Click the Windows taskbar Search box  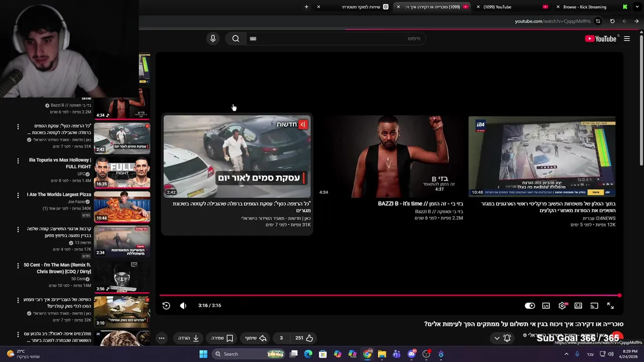click(x=249, y=354)
